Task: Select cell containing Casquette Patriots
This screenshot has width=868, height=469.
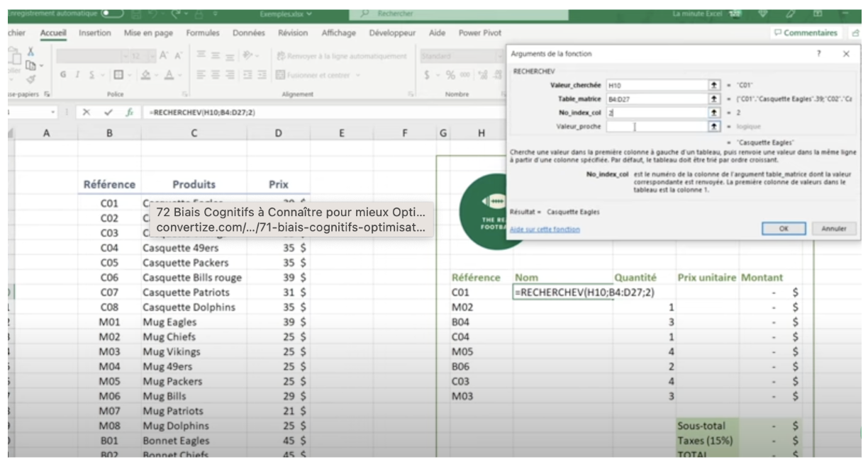Action: [x=194, y=292]
